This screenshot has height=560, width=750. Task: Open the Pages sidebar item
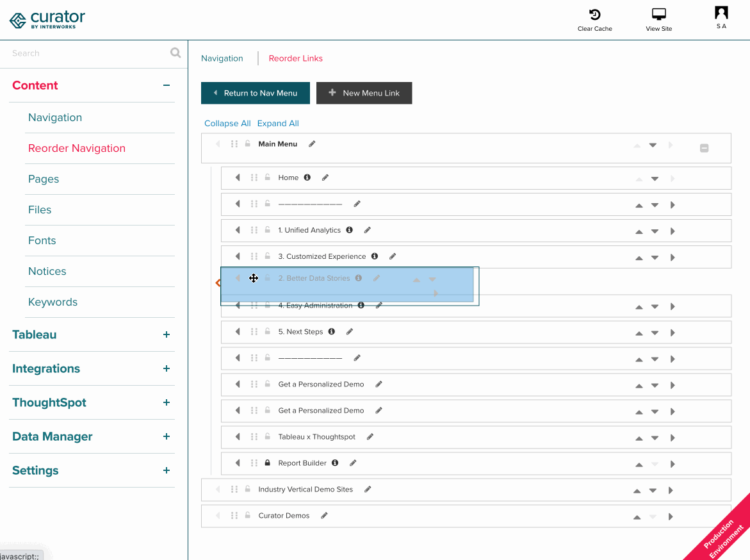tap(44, 179)
